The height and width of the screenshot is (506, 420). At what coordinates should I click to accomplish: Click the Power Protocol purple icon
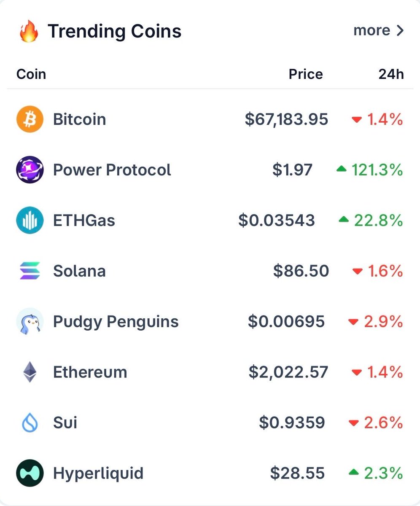pyautogui.click(x=30, y=170)
